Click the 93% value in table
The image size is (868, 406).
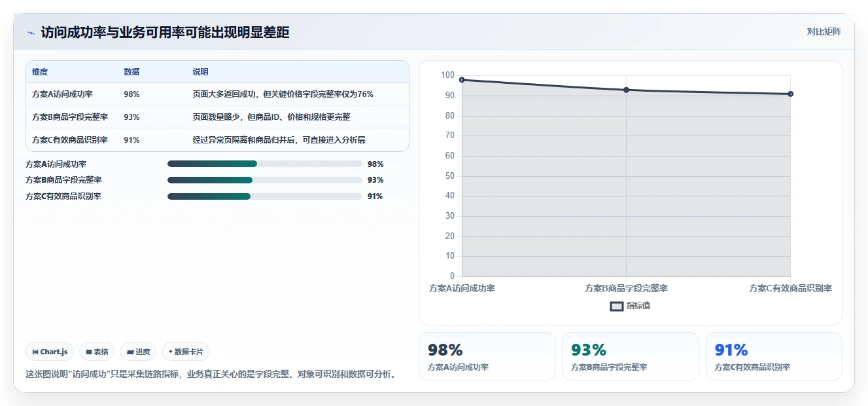(x=131, y=117)
